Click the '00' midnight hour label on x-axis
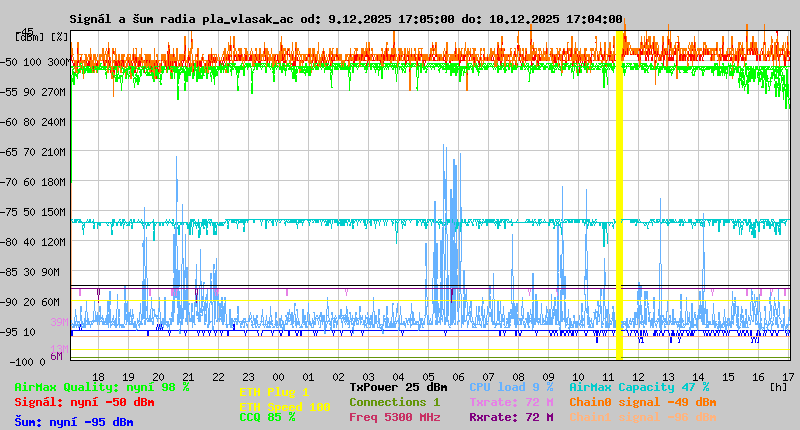Viewport: 800px width, 430px height. [x=279, y=375]
